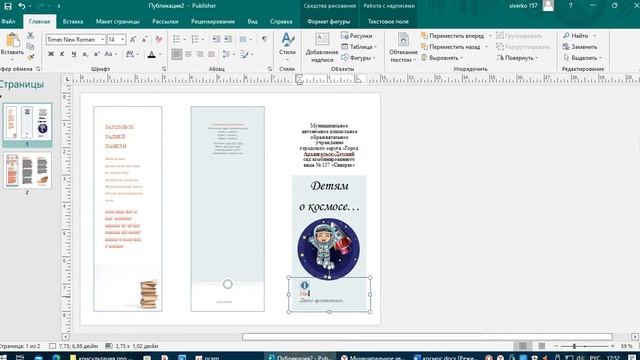Open the Формат фигуры contextual tab
640x360 pixels.
pos(329,22)
